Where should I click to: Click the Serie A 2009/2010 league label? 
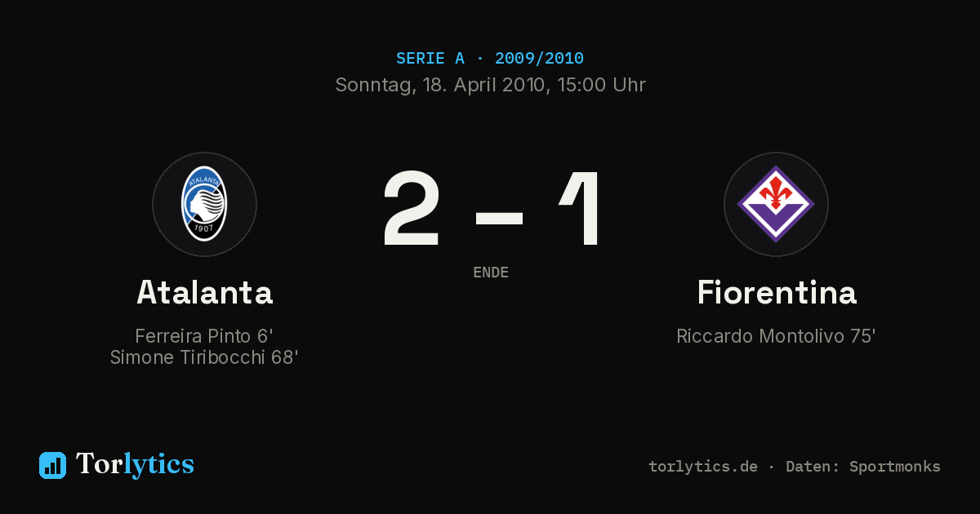click(x=490, y=59)
